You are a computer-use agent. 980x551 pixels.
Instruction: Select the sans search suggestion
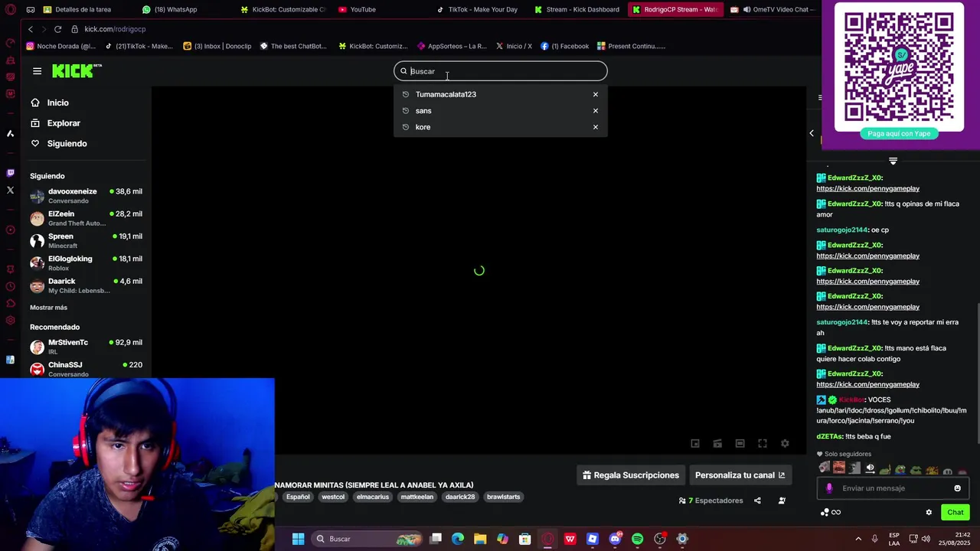(x=423, y=111)
